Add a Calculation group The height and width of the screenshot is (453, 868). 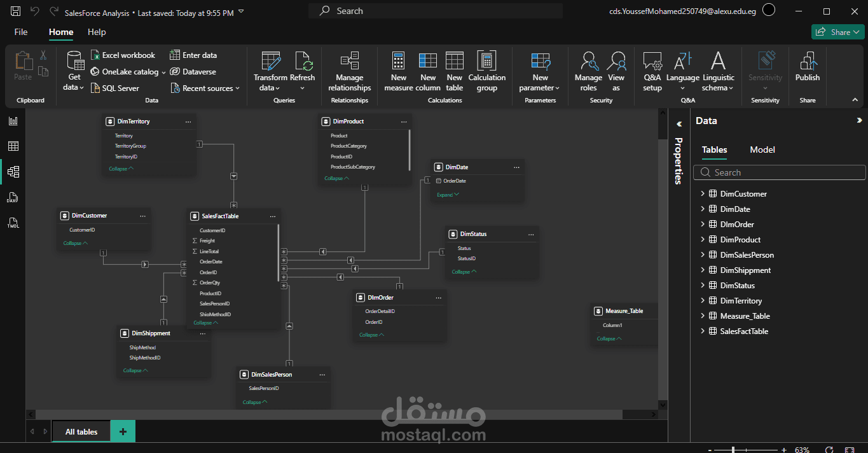[x=486, y=71]
